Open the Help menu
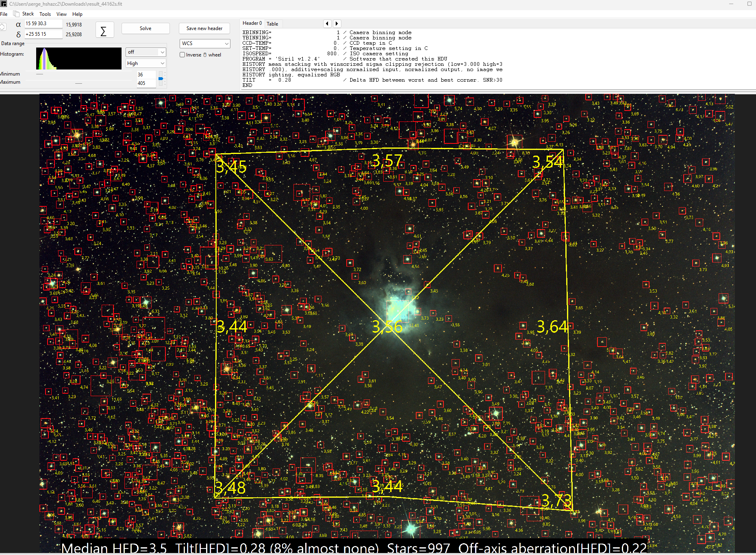 coord(77,14)
